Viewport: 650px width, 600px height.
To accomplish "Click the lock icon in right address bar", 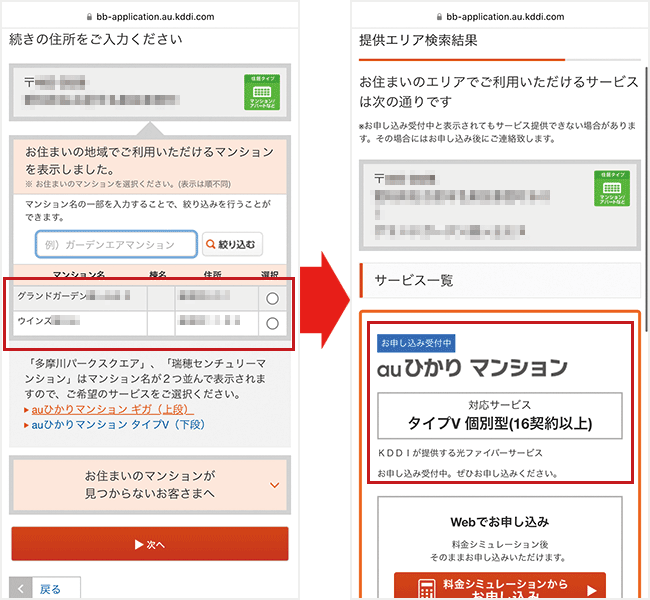I will tap(439, 17).
